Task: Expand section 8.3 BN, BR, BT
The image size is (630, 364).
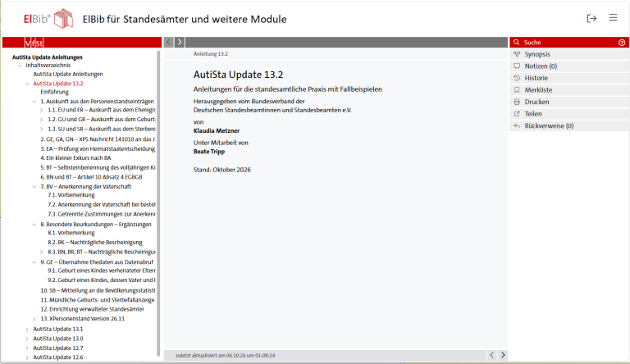Action: click(41, 253)
